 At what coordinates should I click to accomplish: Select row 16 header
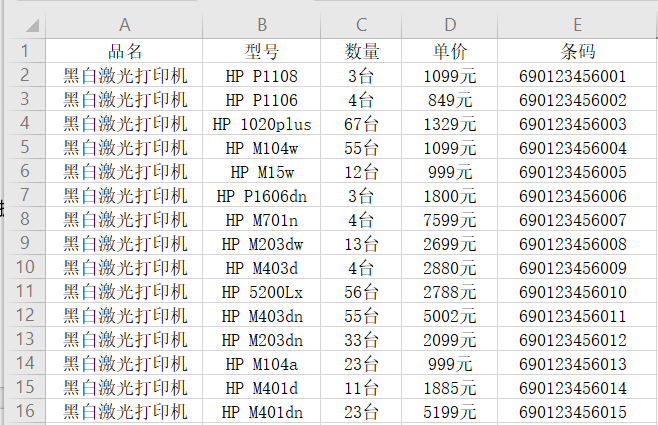pos(26,411)
